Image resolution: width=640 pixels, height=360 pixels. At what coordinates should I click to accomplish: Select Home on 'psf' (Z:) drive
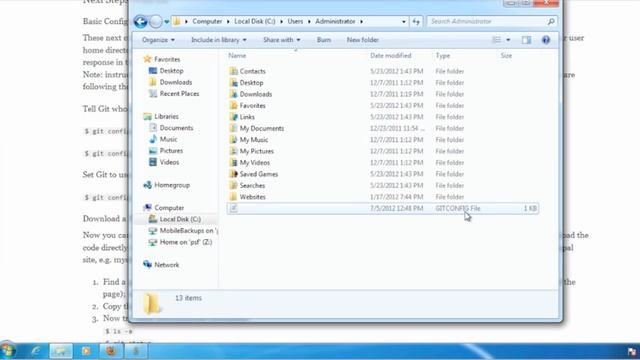coord(186,242)
